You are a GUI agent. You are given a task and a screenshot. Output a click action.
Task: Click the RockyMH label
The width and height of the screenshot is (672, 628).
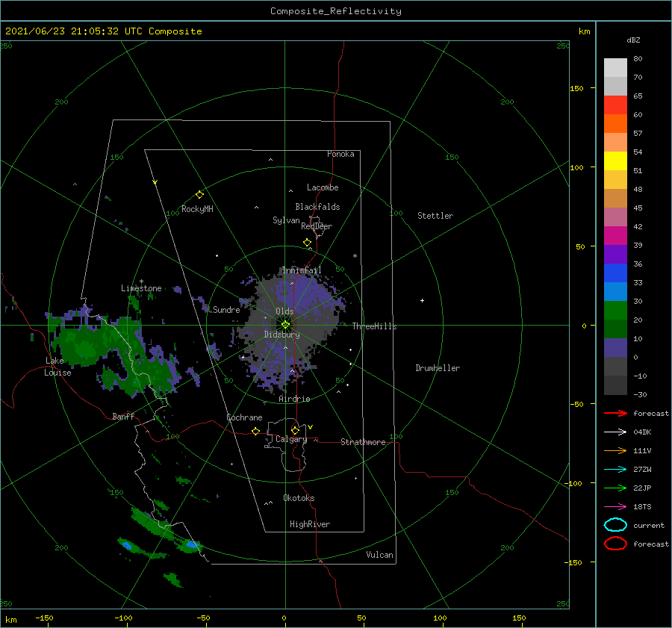coord(197,209)
